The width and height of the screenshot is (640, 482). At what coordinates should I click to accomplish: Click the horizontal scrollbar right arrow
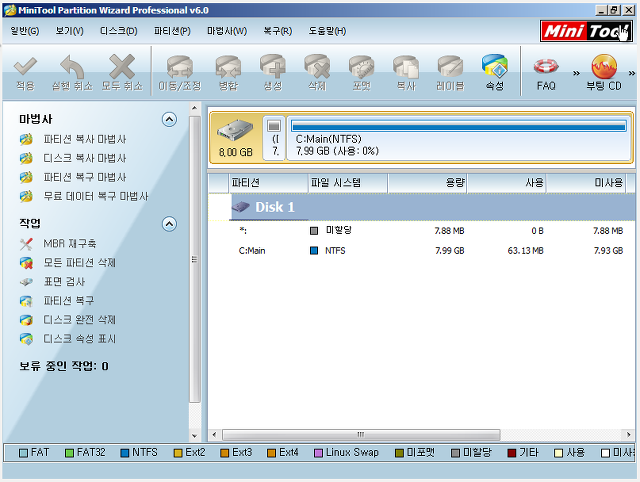[629, 435]
